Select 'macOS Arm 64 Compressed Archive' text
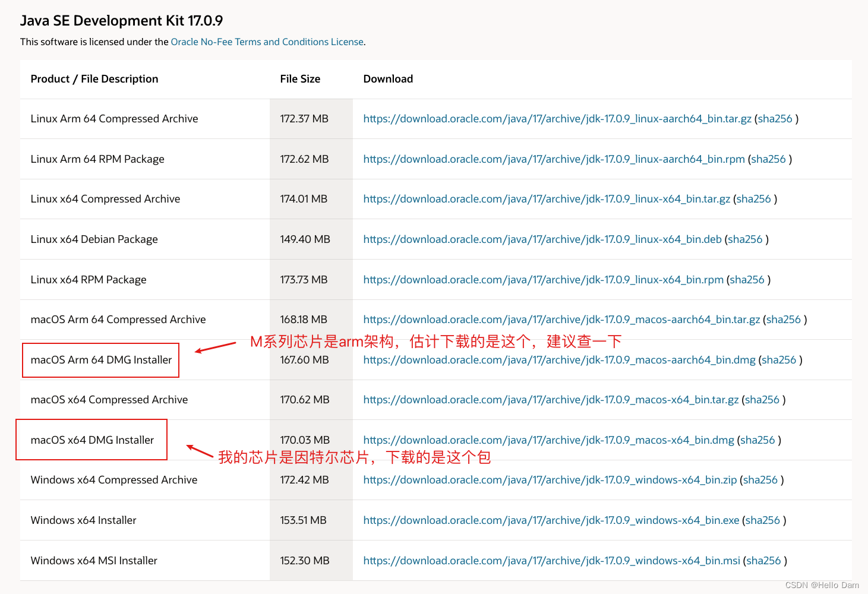868x594 pixels. click(118, 320)
